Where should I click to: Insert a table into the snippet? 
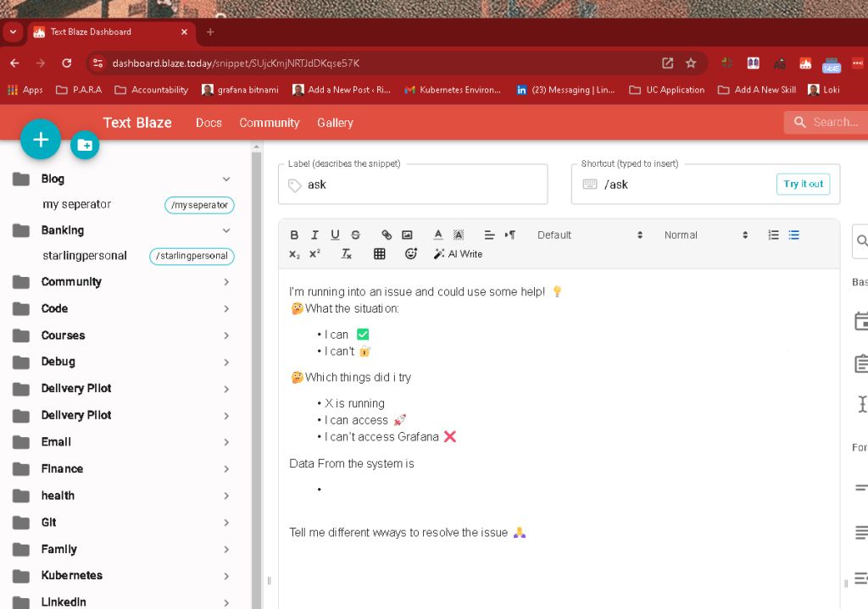tap(379, 254)
